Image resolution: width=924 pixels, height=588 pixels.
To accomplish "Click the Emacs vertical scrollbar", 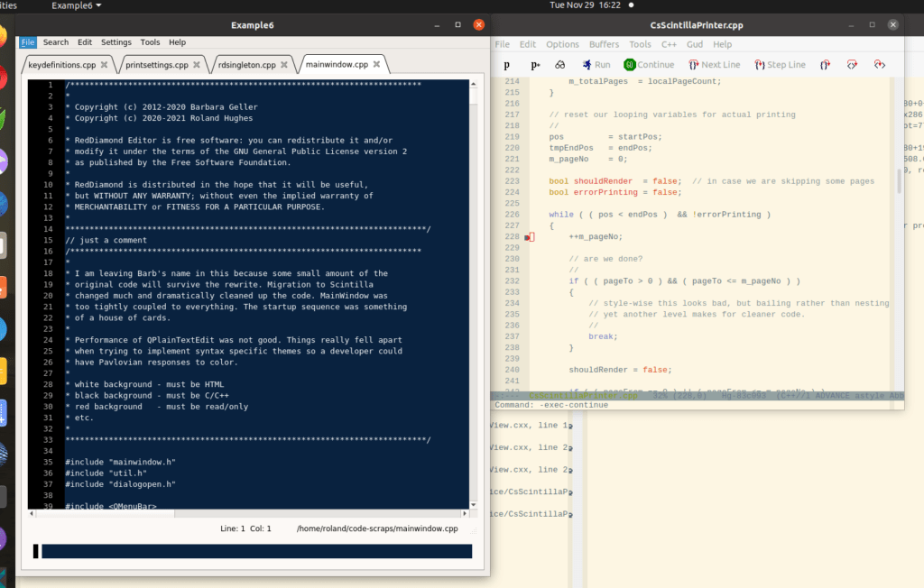I will pos(898,180).
